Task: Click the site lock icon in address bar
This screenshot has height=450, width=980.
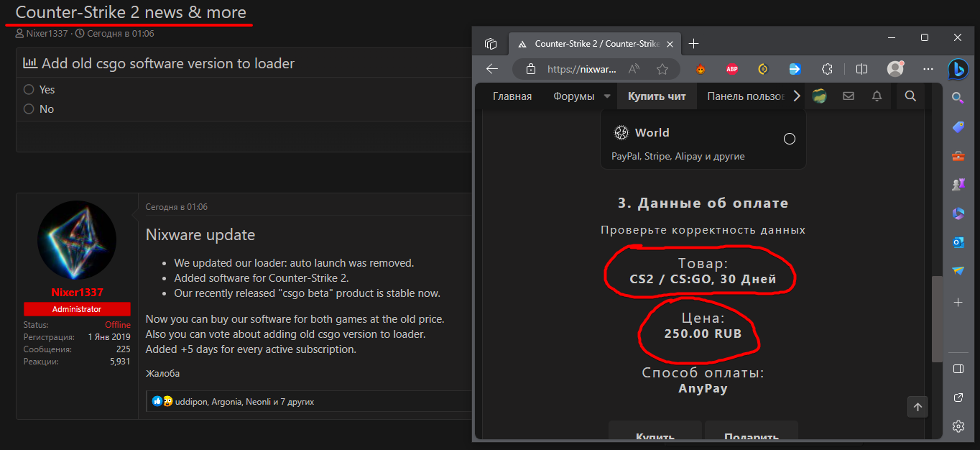Action: point(531,69)
